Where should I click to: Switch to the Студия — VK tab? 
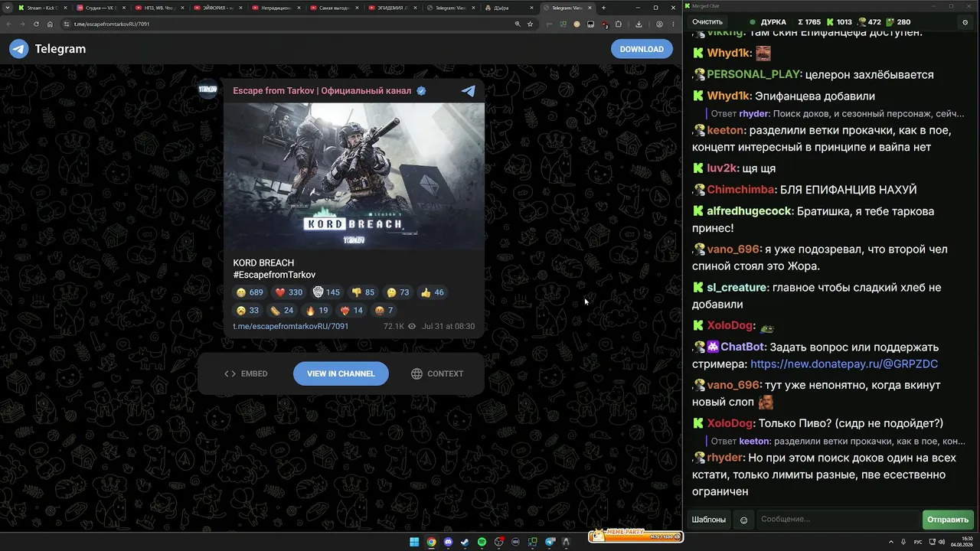click(101, 8)
